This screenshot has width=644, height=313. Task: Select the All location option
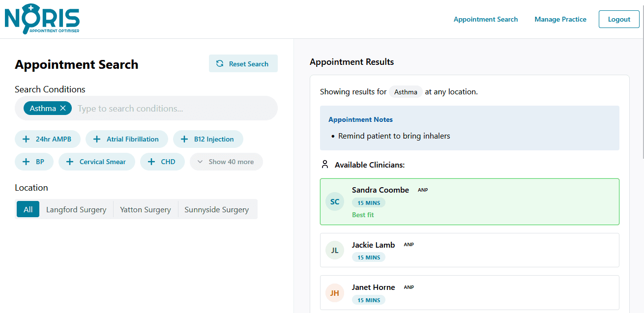pyautogui.click(x=28, y=209)
